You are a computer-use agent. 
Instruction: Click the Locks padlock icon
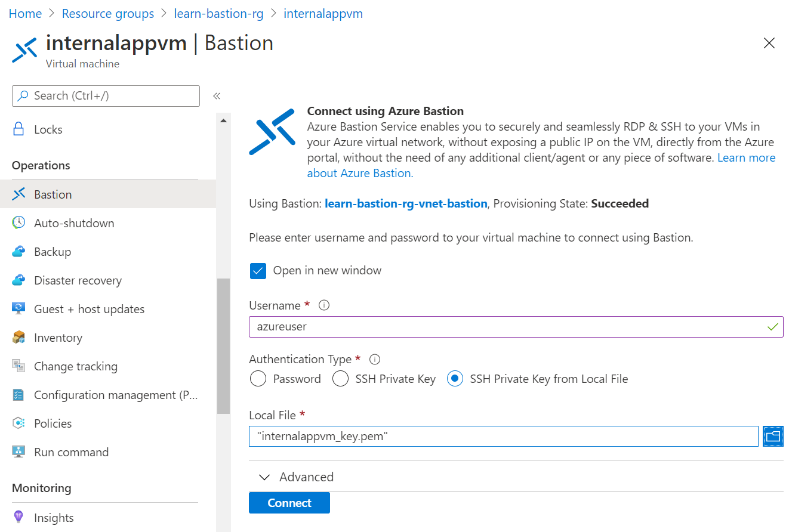[x=19, y=129]
